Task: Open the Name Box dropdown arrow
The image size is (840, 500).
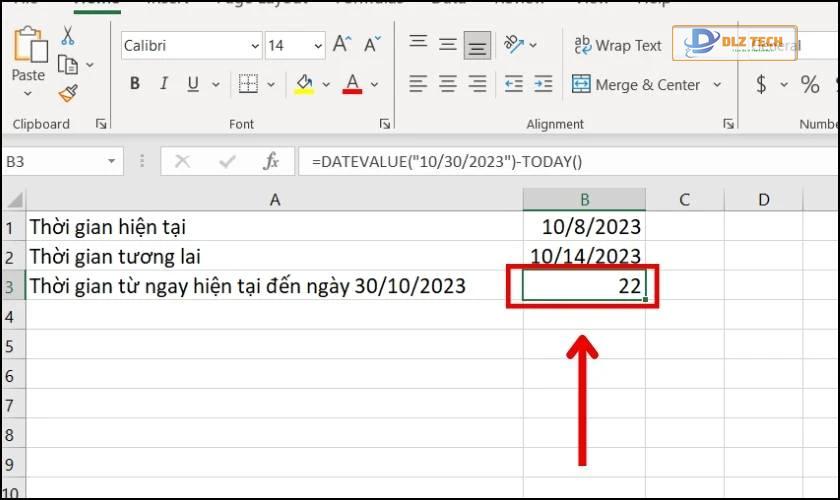Action: click(111, 161)
